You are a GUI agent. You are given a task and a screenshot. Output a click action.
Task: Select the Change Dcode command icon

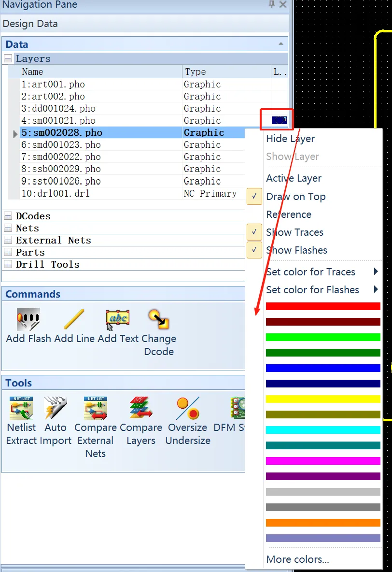coord(159,319)
